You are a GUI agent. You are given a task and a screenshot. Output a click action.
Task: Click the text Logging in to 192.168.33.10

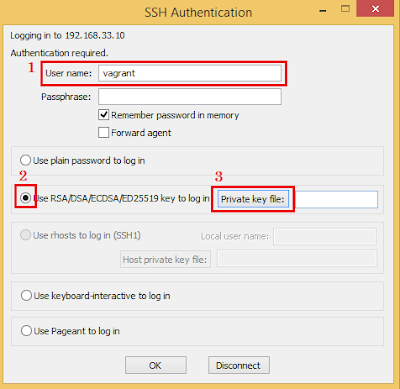pyautogui.click(x=67, y=35)
